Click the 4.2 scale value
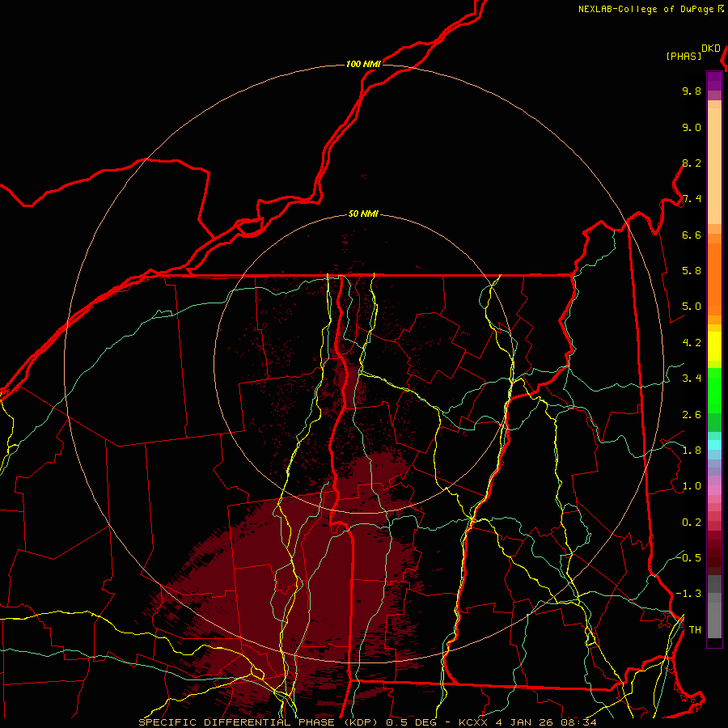The image size is (728, 728). pyautogui.click(x=692, y=343)
